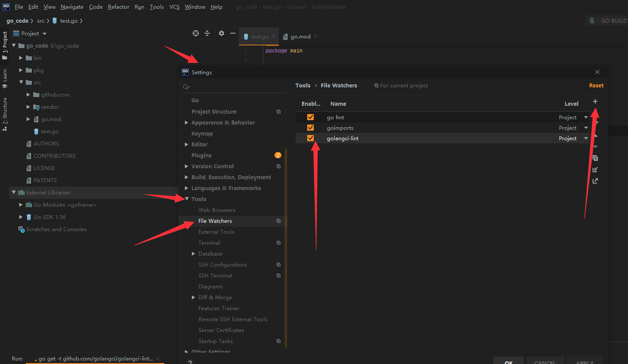Expand the Diff & Merge node
The height and width of the screenshot is (364, 628).
tap(194, 298)
